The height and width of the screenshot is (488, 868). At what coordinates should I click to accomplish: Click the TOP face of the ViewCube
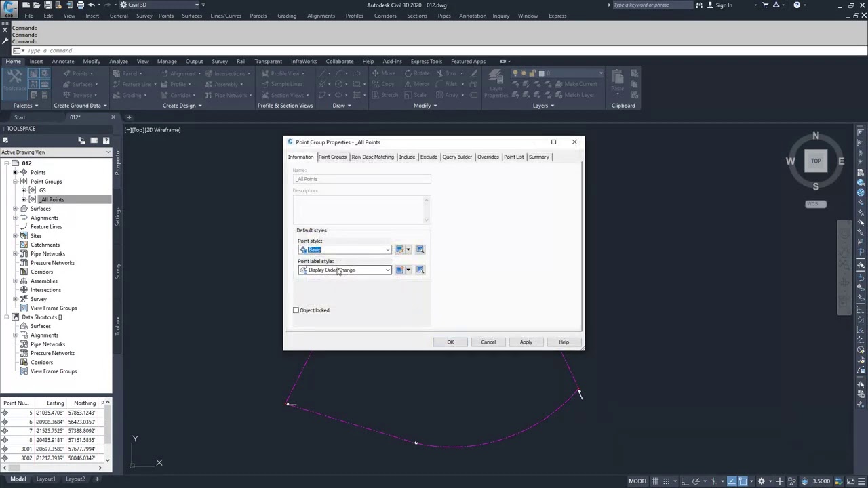816,161
